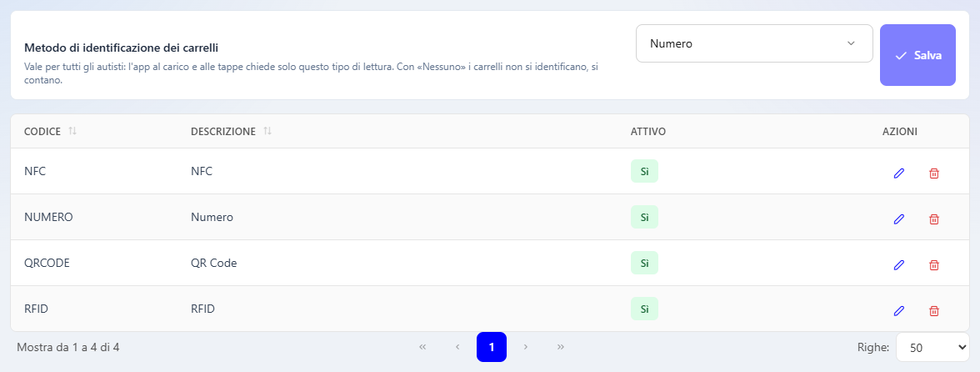Select page 1 in the pagination
This screenshot has height=372, width=980.
coord(492,347)
